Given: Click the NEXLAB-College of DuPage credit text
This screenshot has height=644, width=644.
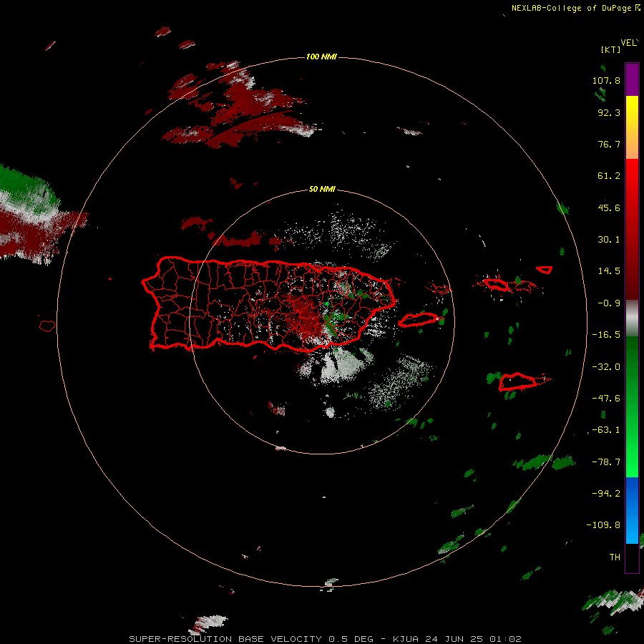Looking at the screenshot, I should 575,8.
